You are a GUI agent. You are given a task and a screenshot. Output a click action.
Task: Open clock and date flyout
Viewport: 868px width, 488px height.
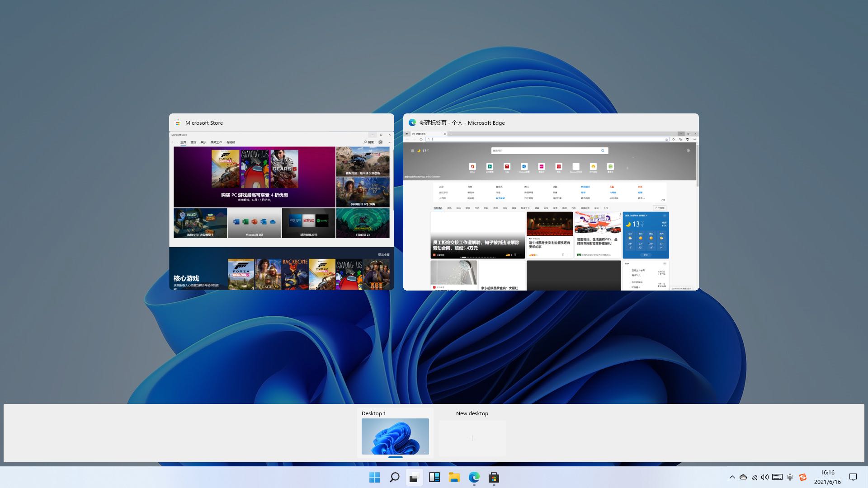coord(827,477)
